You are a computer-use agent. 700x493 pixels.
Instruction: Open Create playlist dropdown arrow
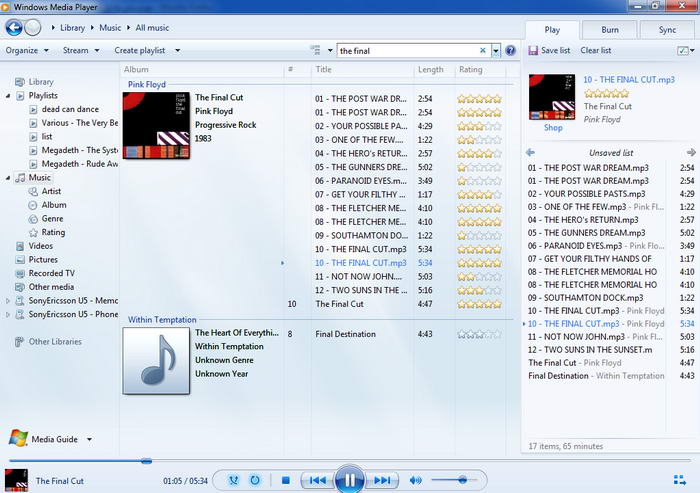[x=178, y=50]
